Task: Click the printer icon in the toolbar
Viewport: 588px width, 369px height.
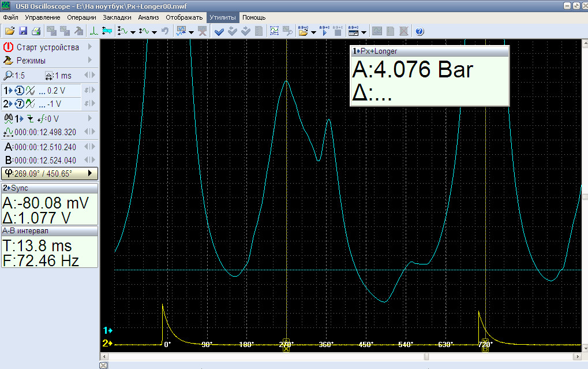Action: pos(36,31)
